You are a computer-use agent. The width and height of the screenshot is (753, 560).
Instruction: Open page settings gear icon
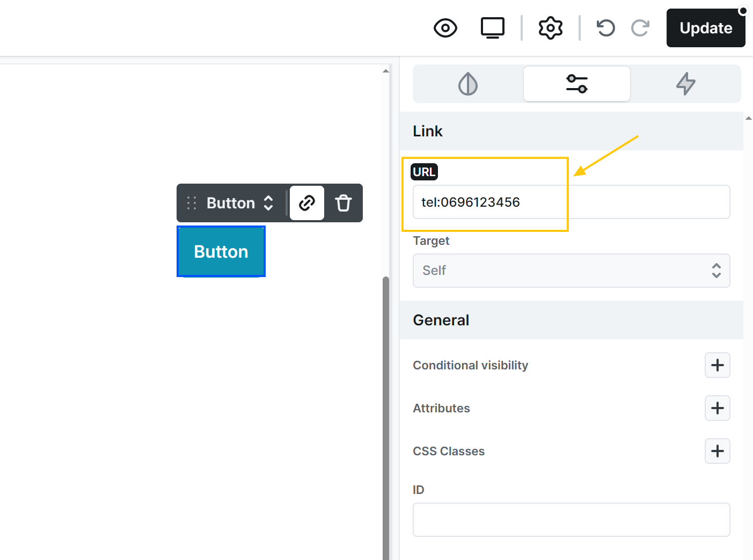point(550,28)
